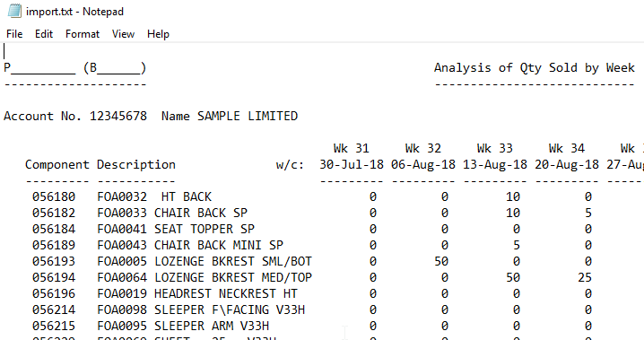The image size is (644, 340).
Task: Click the date 06-Aug-18
Action: [423, 165]
